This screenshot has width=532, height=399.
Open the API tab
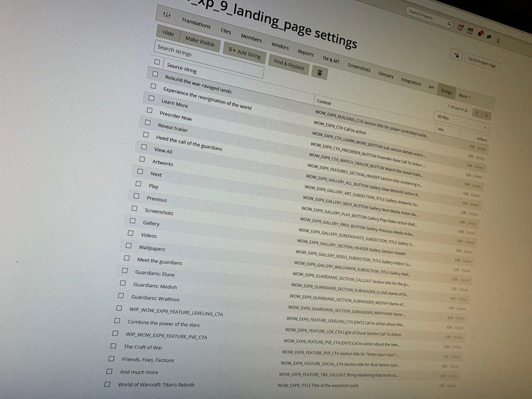(431, 87)
